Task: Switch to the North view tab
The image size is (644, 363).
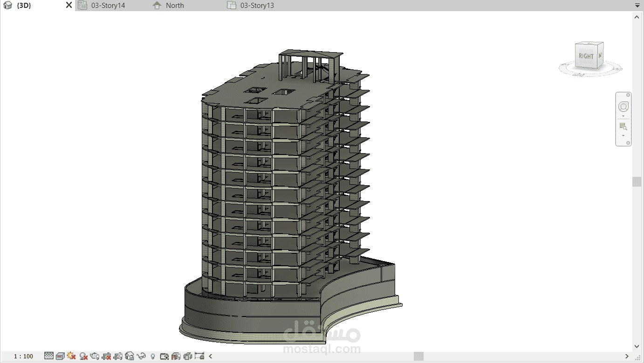Action: pyautogui.click(x=174, y=5)
